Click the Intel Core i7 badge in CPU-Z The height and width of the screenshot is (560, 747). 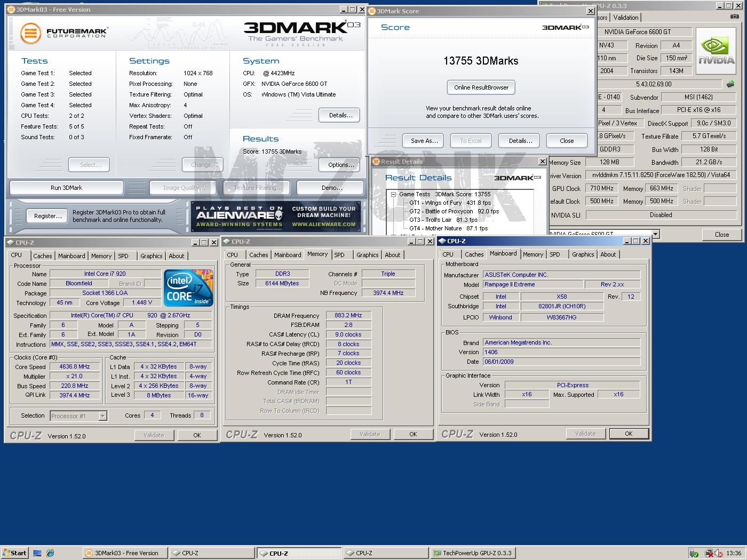189,287
